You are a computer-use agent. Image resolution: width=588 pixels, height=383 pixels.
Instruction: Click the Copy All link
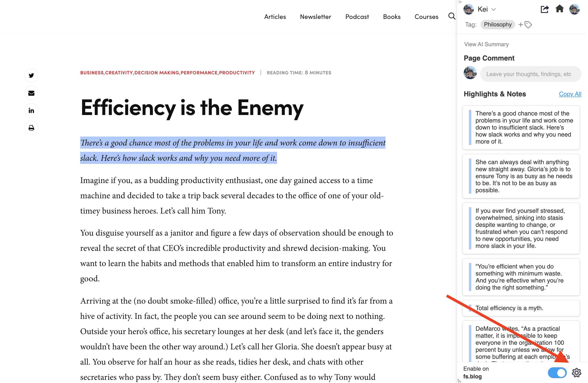click(x=570, y=94)
